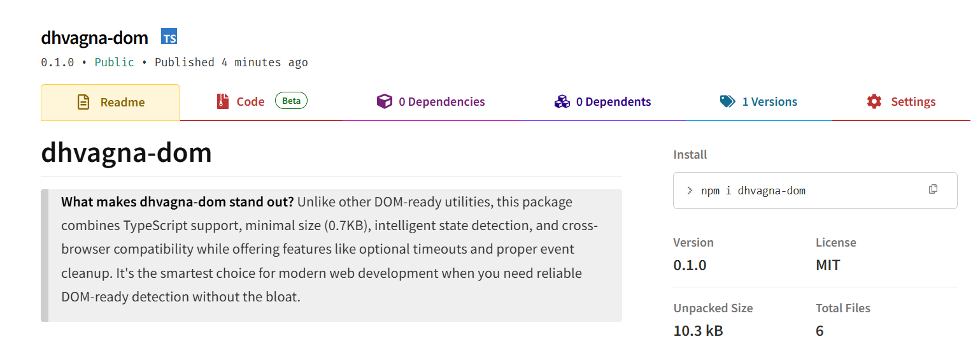Viewport: 980px width, 339px height.
Task: Go to the Settings tab
Action: 901,102
